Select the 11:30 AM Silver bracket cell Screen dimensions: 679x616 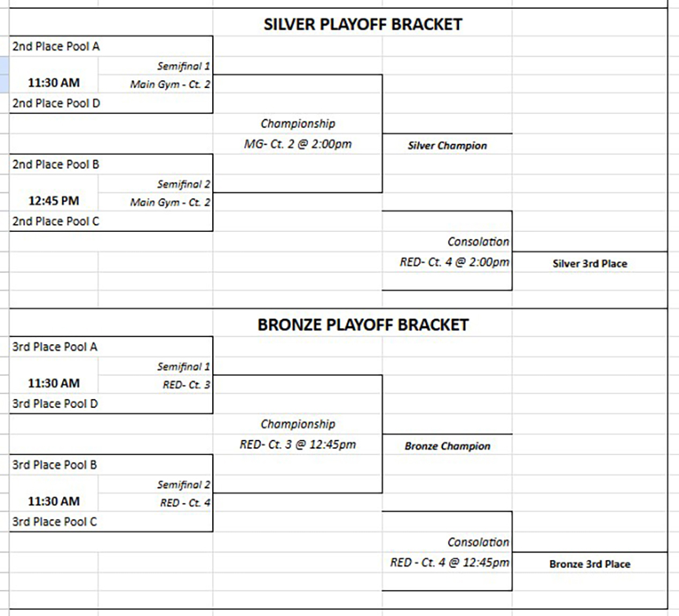53,82
